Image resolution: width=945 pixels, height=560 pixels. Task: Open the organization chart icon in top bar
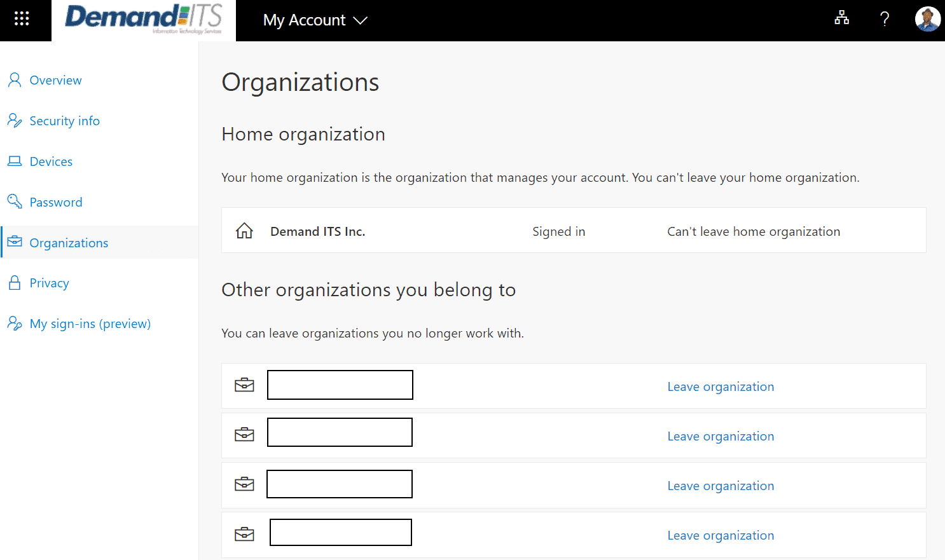[x=841, y=18]
